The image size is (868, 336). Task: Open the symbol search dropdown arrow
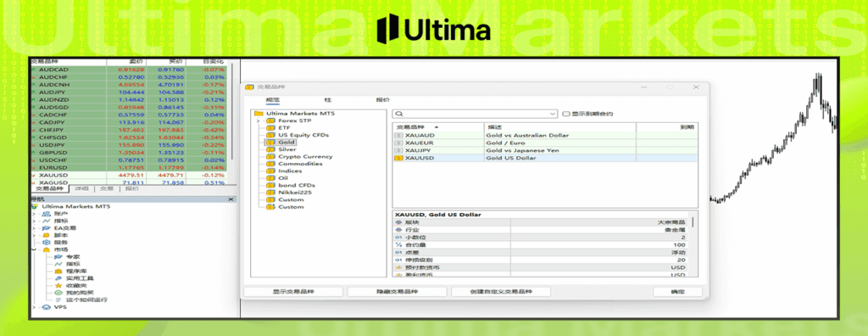pyautogui.click(x=553, y=114)
